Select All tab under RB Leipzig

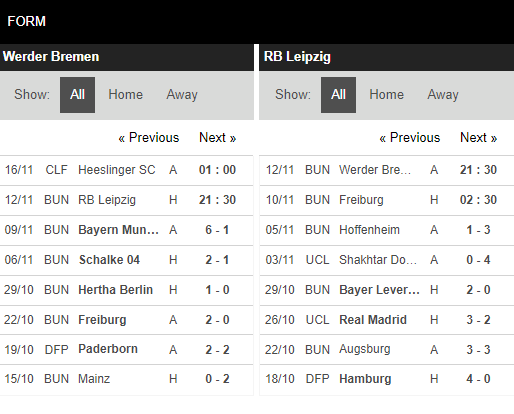338,95
